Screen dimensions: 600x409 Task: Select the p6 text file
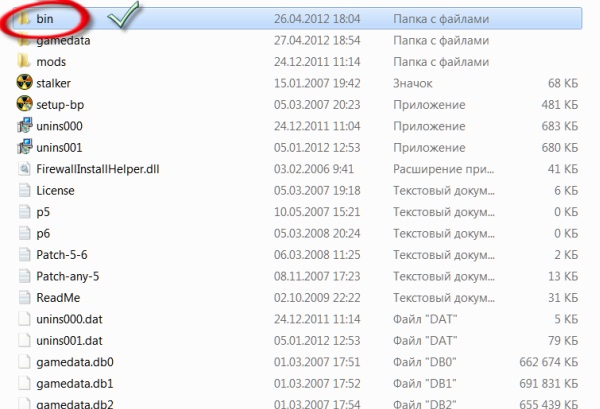42,232
